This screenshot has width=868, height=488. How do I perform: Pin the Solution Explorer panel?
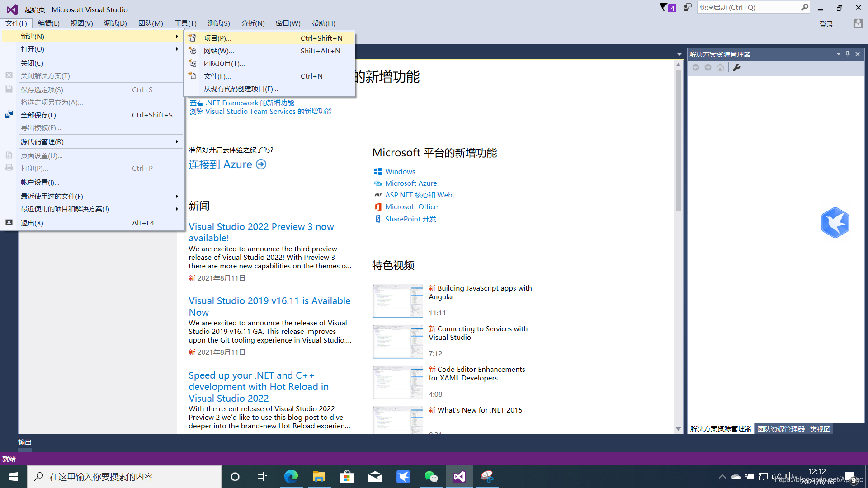(x=848, y=54)
